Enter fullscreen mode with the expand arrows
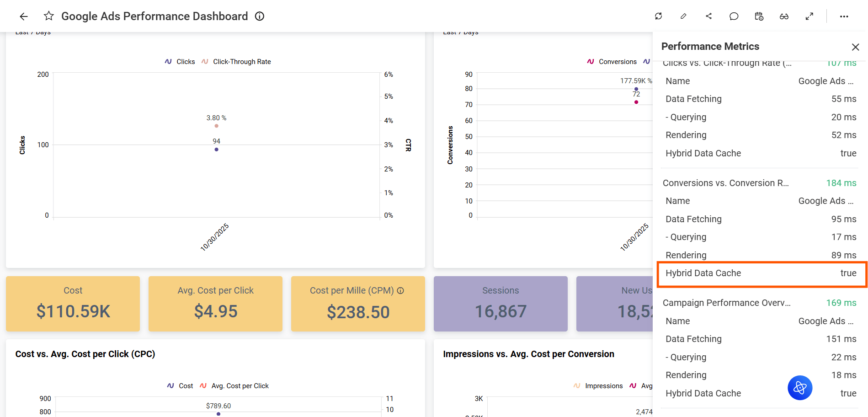 click(809, 16)
